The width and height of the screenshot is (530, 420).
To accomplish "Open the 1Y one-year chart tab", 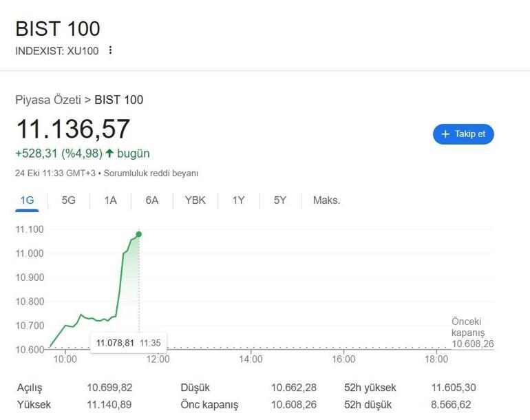I will click(x=238, y=200).
